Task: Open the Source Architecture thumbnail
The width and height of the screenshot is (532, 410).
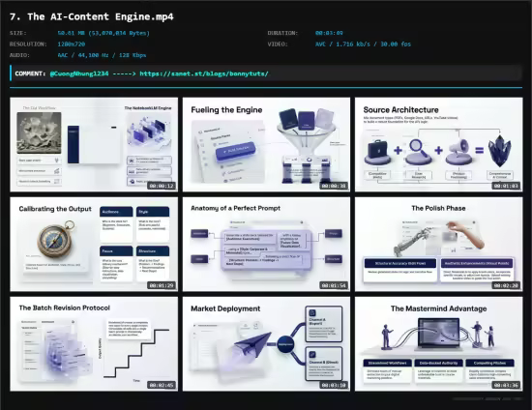Action: point(439,144)
